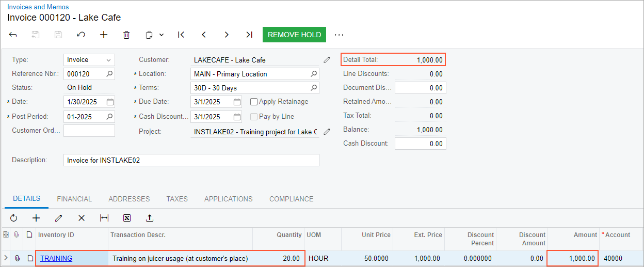Click the Description input field
Image resolution: width=644 pixels, height=267 pixels.
pos(191,160)
